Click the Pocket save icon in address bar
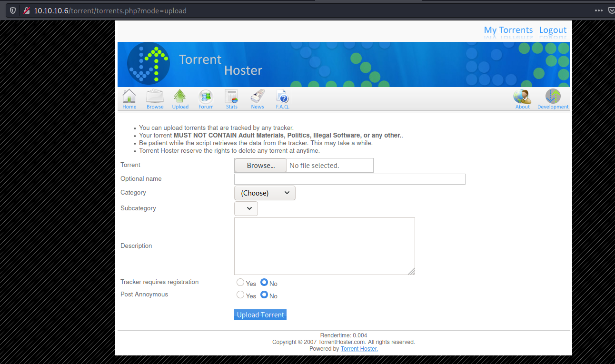This screenshot has height=364, width=615. pos(612,10)
